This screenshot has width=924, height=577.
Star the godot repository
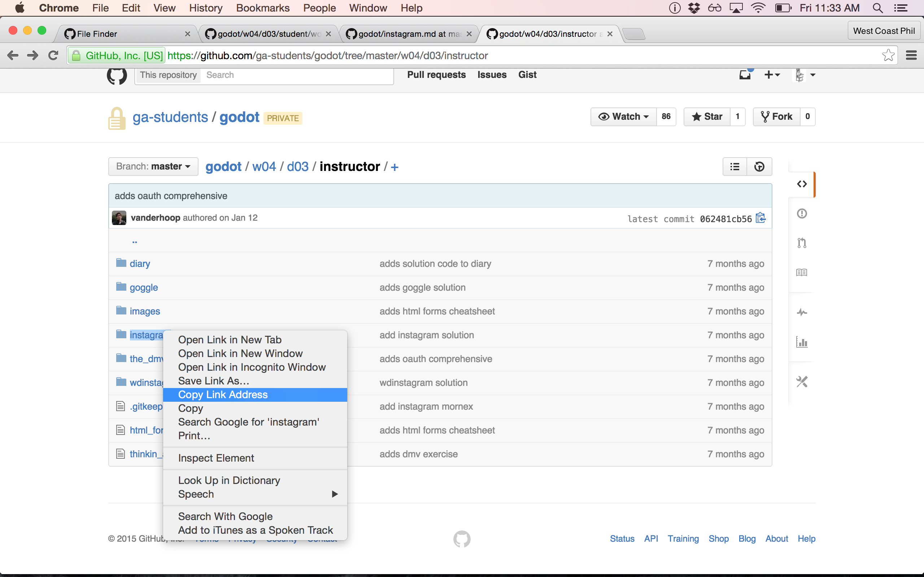(x=707, y=117)
